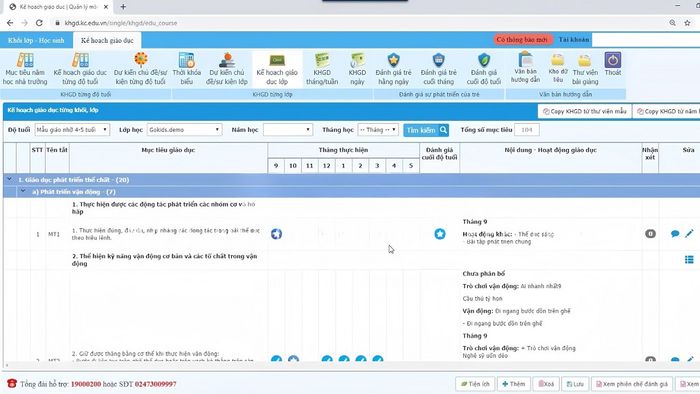Click month 12 column header
The image size is (700, 394).
coord(327,166)
